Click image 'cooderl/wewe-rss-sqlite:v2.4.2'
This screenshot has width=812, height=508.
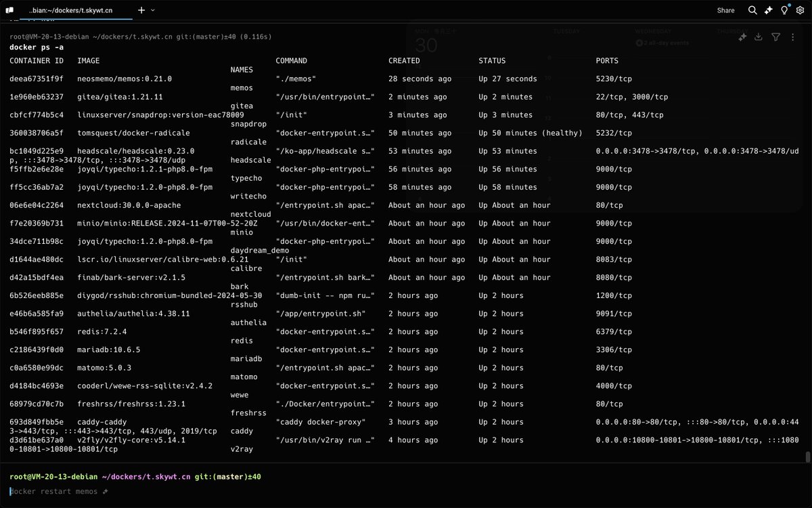pos(145,386)
